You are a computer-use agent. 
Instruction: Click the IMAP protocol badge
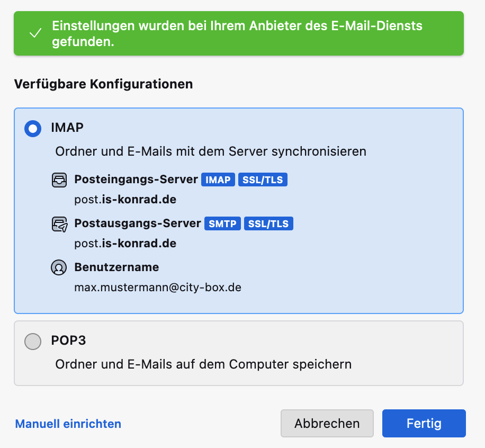218,180
